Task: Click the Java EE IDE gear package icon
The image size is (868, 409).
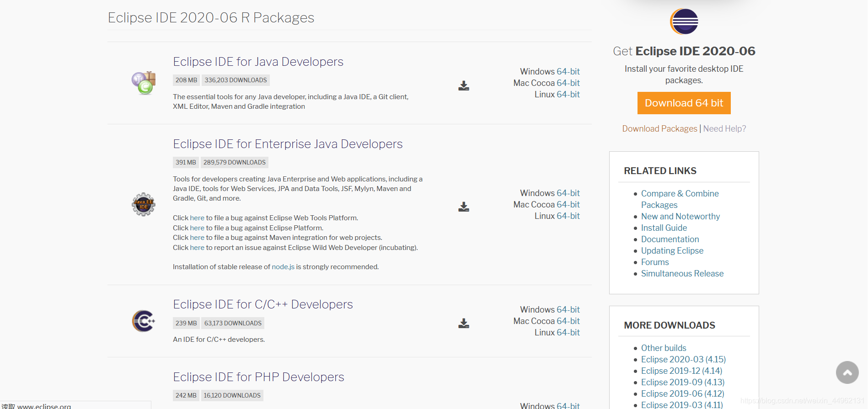Action: 144,204
